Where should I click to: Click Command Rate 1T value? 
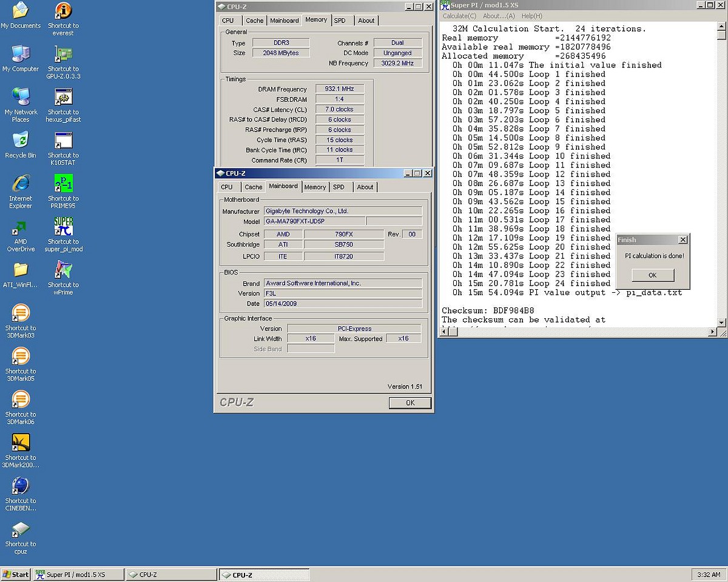[339, 160]
